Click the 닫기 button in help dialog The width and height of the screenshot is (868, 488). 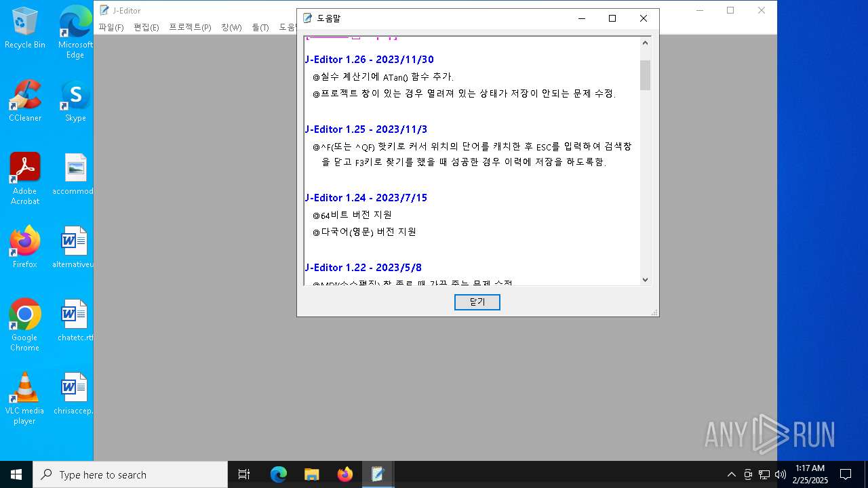(x=477, y=302)
